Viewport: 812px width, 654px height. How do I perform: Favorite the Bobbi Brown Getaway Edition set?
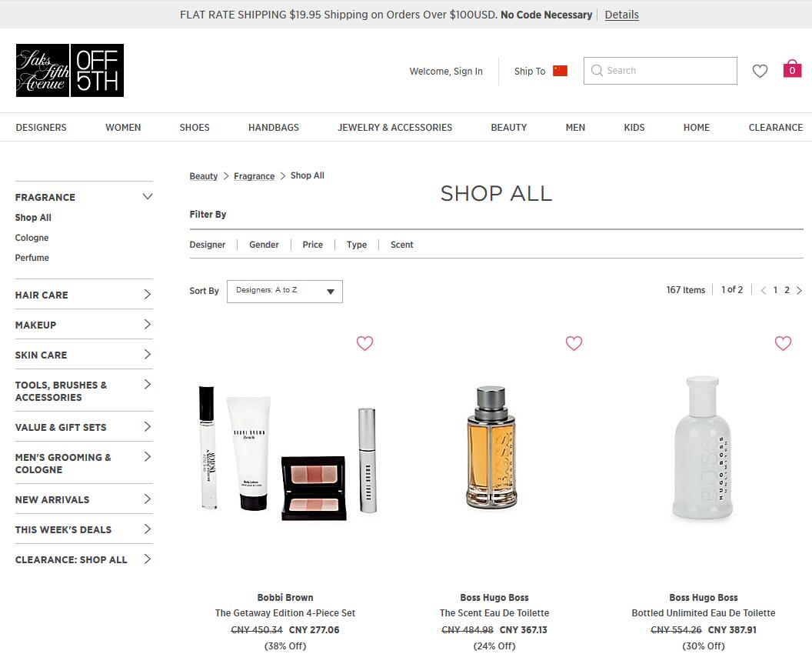click(364, 343)
